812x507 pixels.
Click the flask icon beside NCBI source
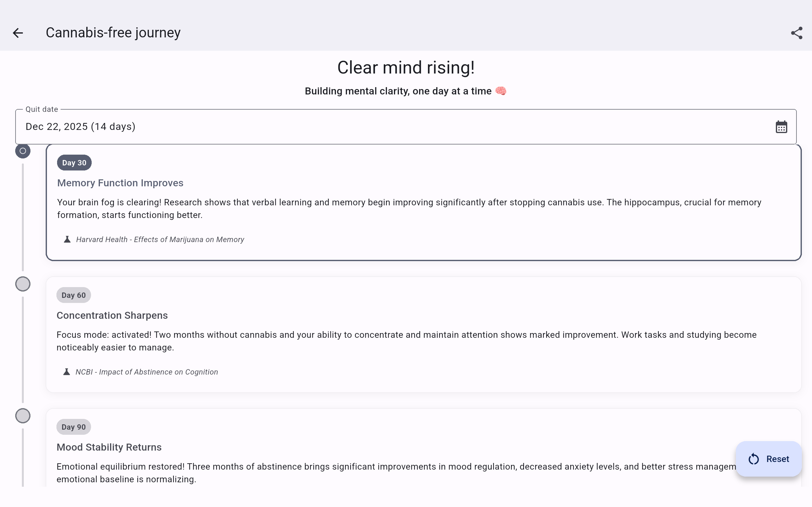point(66,372)
